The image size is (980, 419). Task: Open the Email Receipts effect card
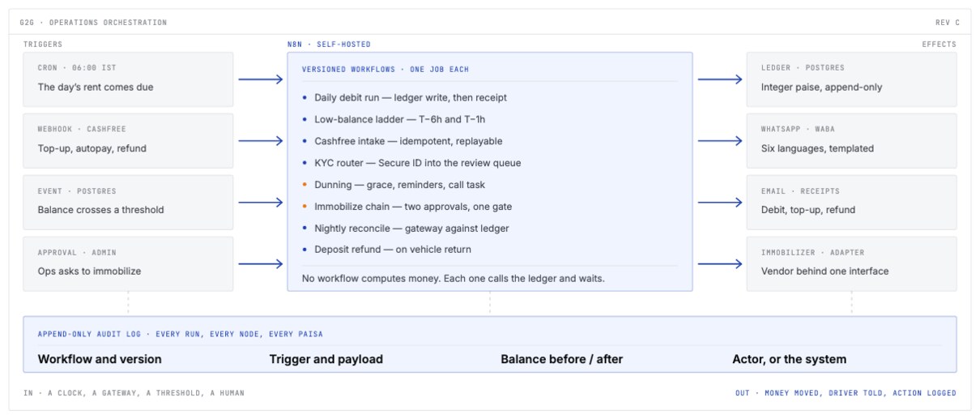point(851,202)
